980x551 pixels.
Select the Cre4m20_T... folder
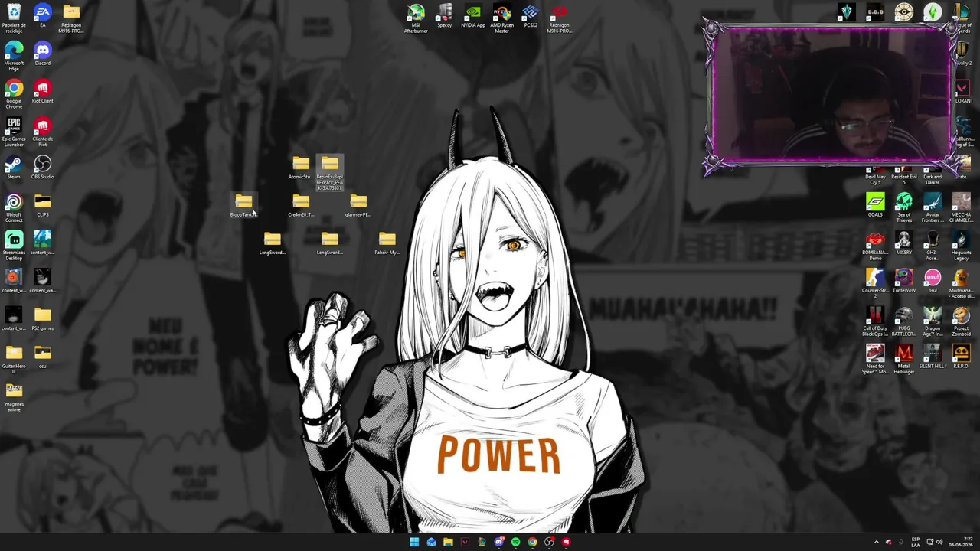[301, 205]
